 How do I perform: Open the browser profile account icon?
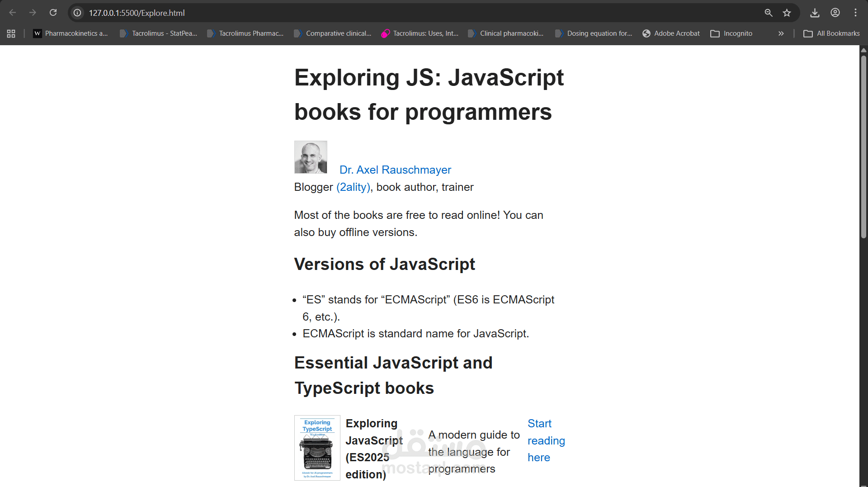point(835,13)
